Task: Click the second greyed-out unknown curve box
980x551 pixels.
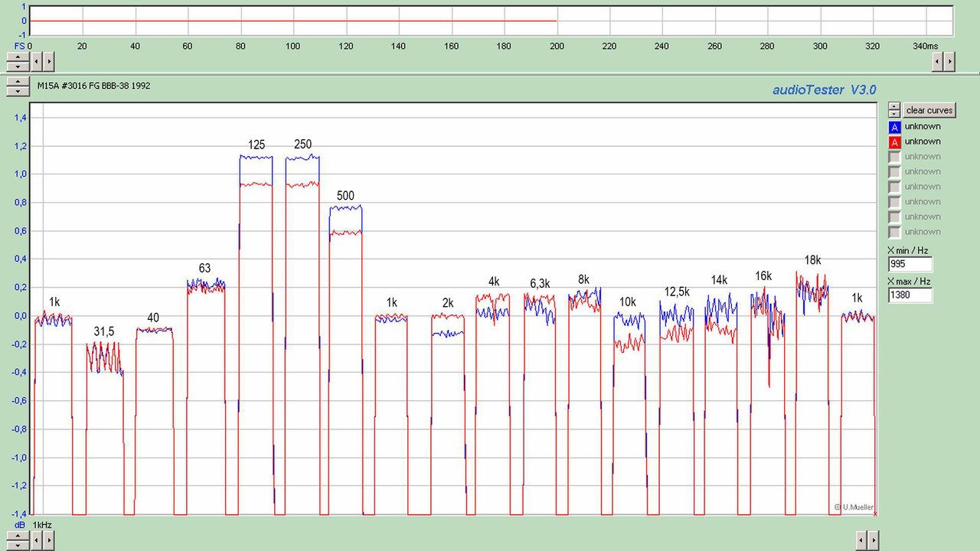Action: click(x=894, y=171)
